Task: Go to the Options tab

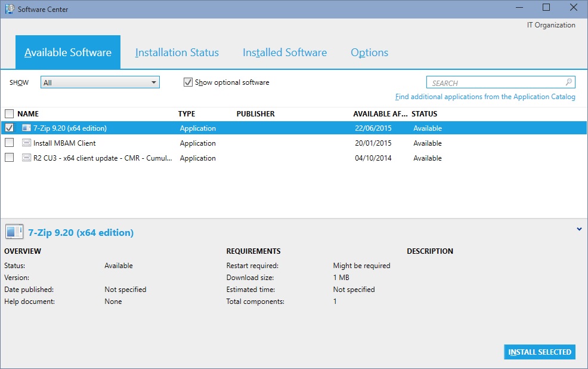Action: click(369, 53)
